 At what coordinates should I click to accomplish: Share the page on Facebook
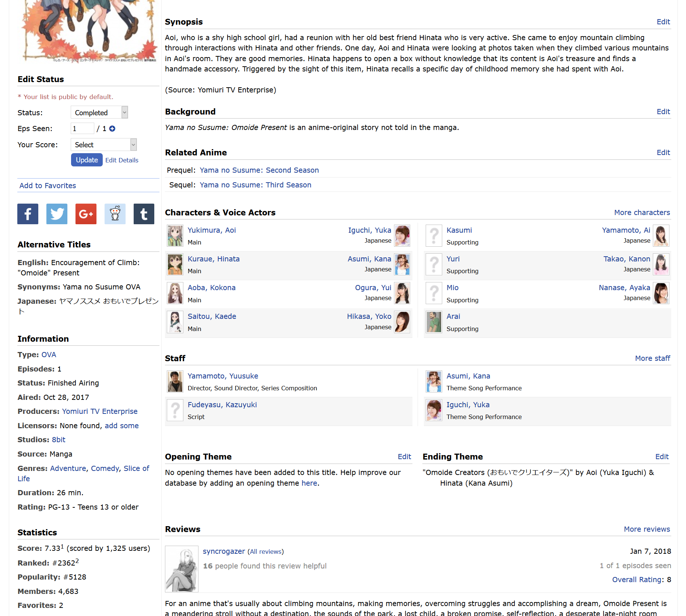point(28,214)
